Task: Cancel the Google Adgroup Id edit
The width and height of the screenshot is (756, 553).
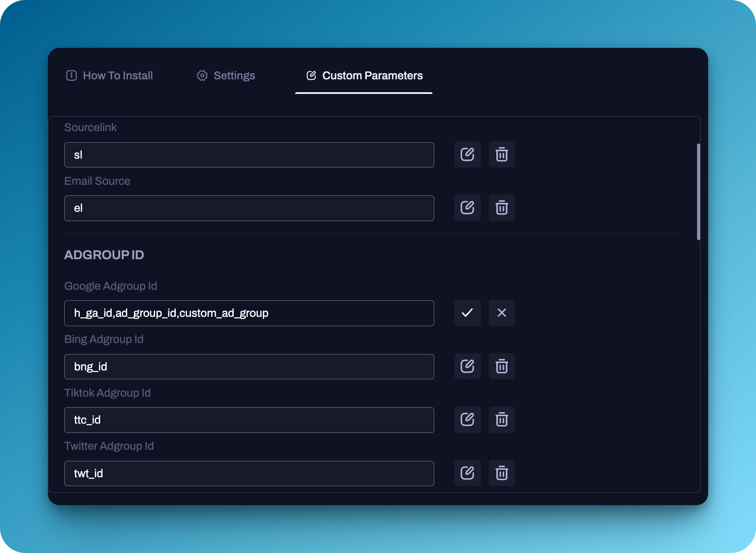Action: (x=502, y=313)
